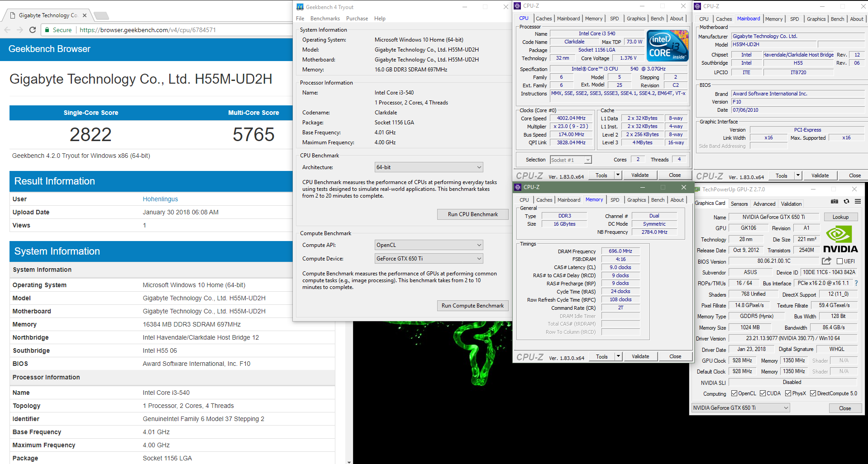Close the Gigabyte Technology browser tab

pyautogui.click(x=85, y=15)
